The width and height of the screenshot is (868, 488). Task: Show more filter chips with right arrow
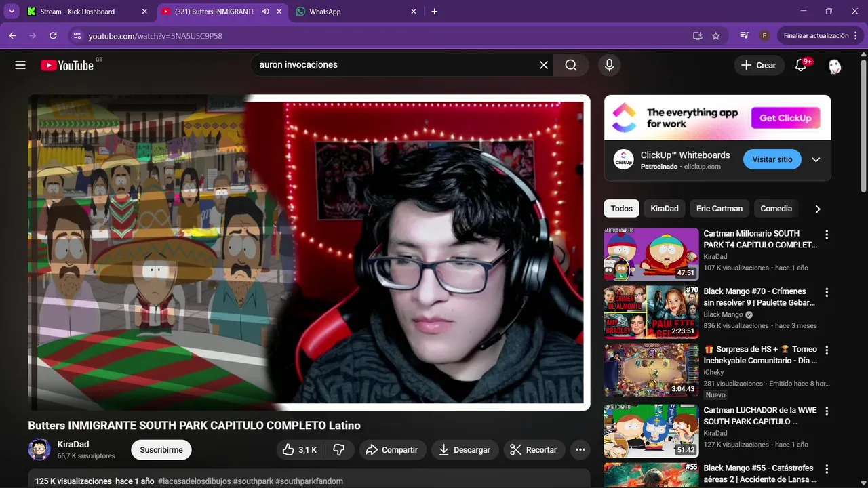(818, 209)
